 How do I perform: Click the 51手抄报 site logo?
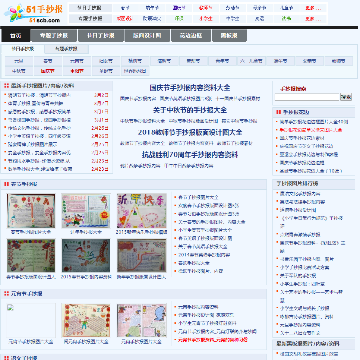[34, 13]
